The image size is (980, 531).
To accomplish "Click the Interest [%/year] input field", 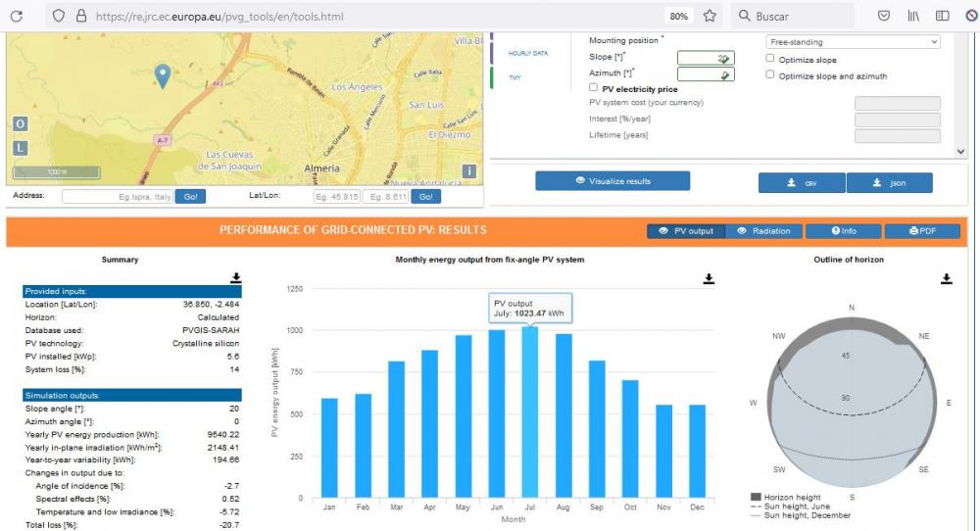I will tap(898, 120).
